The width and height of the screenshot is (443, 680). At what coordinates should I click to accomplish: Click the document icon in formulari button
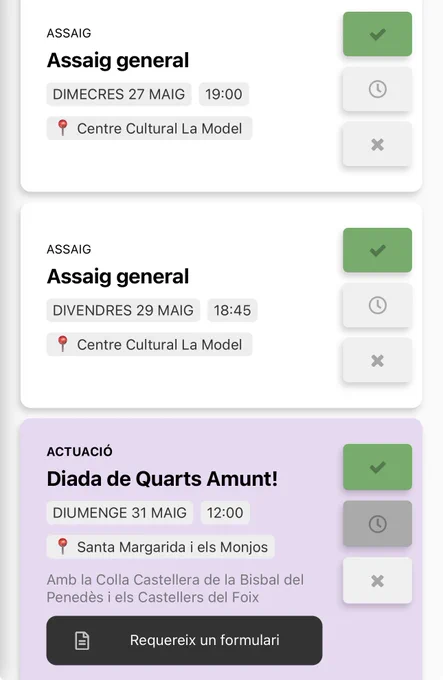(x=82, y=641)
